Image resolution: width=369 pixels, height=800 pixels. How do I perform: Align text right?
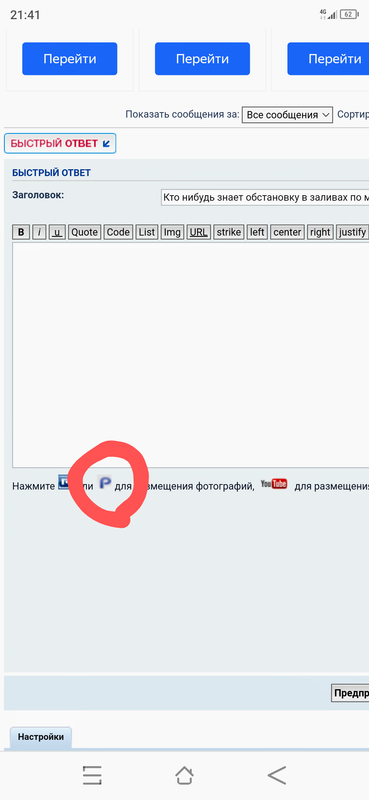[x=320, y=232]
